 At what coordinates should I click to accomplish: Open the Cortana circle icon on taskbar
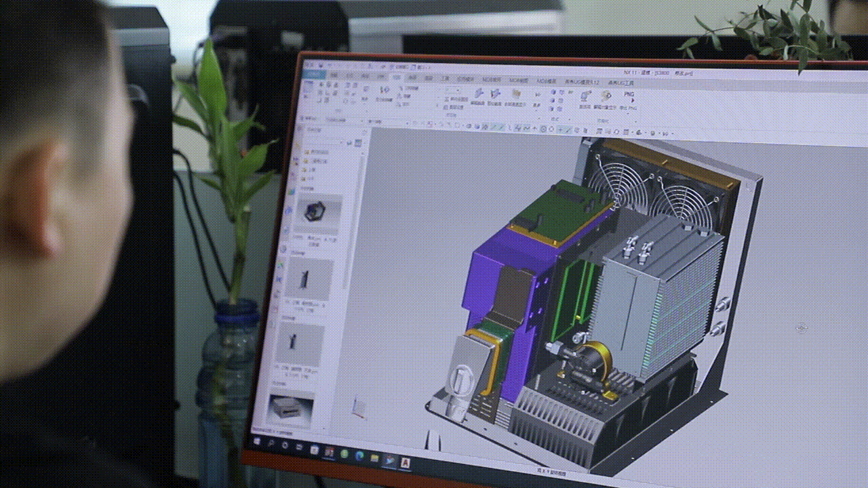click(285, 445)
